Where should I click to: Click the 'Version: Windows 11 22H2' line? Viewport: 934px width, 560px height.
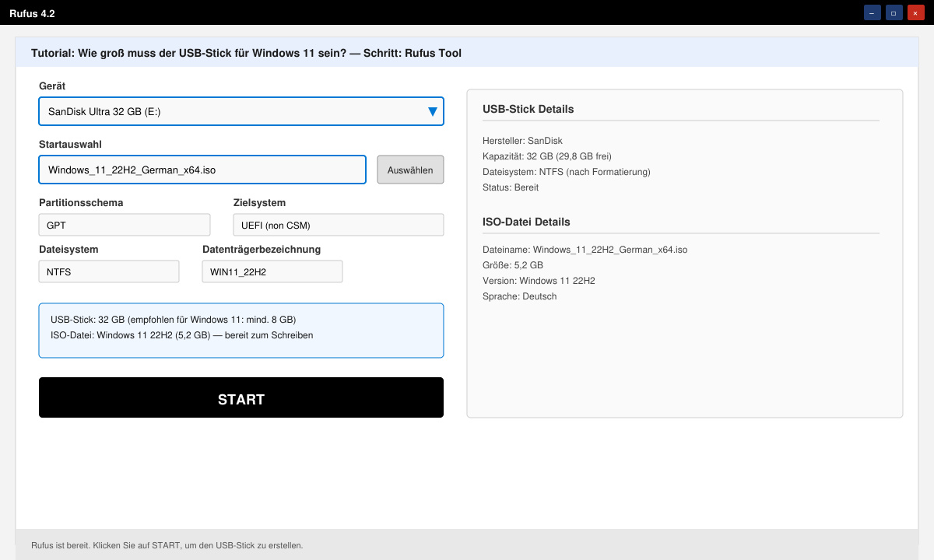(x=539, y=281)
